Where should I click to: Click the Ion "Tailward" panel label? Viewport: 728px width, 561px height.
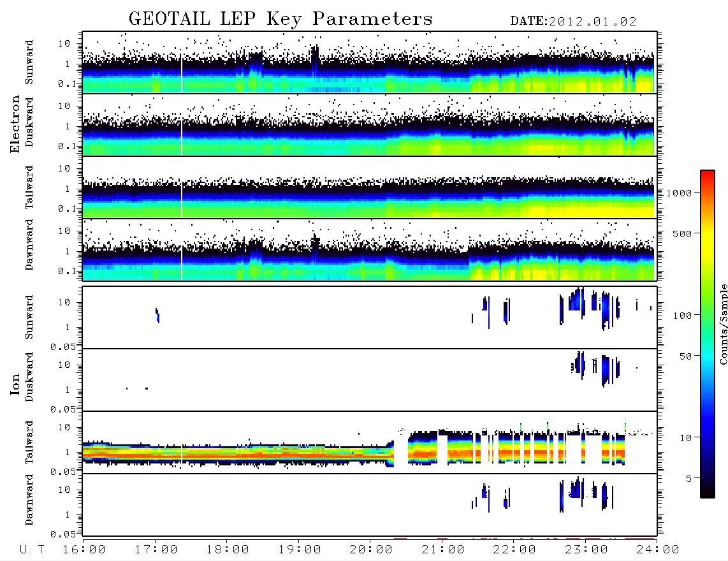coord(29,442)
